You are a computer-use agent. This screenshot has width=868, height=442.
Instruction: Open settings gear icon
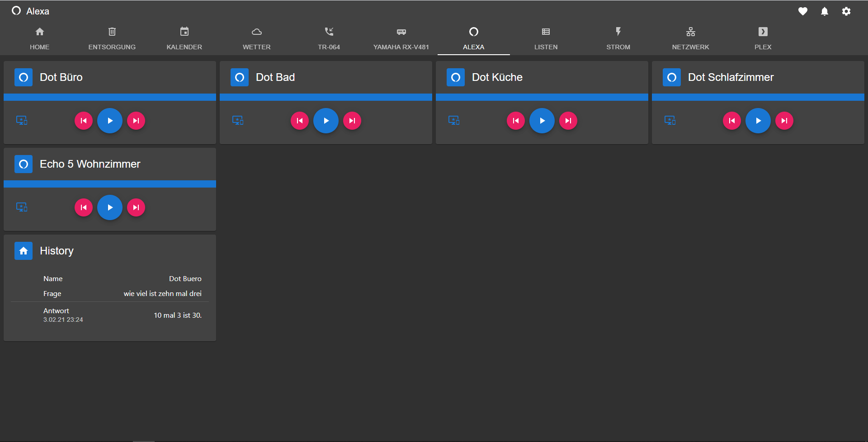click(846, 11)
